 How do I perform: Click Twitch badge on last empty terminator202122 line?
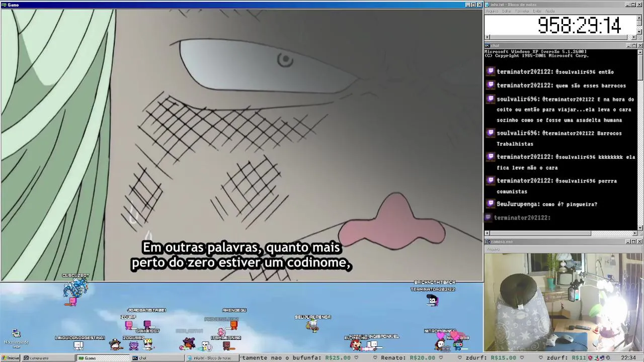click(x=489, y=217)
